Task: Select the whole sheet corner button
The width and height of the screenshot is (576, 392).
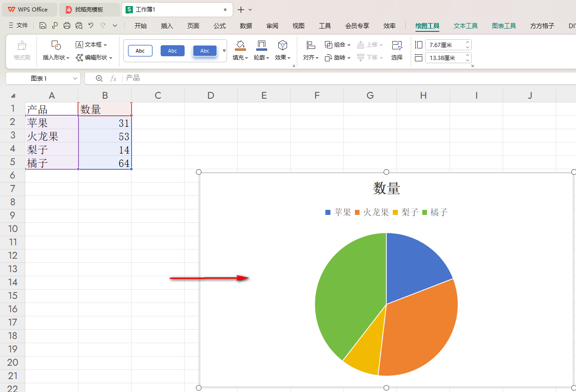Action: pos(13,95)
